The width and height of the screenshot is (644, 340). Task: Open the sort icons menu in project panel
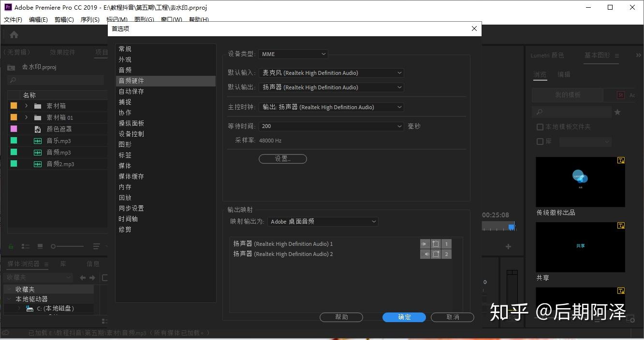click(x=97, y=246)
